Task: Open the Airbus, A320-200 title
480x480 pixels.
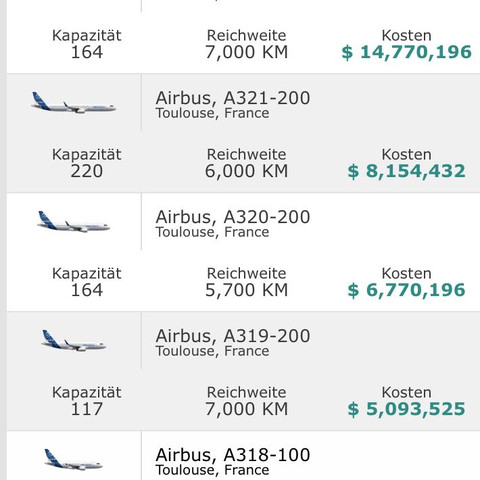Action: [x=233, y=217]
